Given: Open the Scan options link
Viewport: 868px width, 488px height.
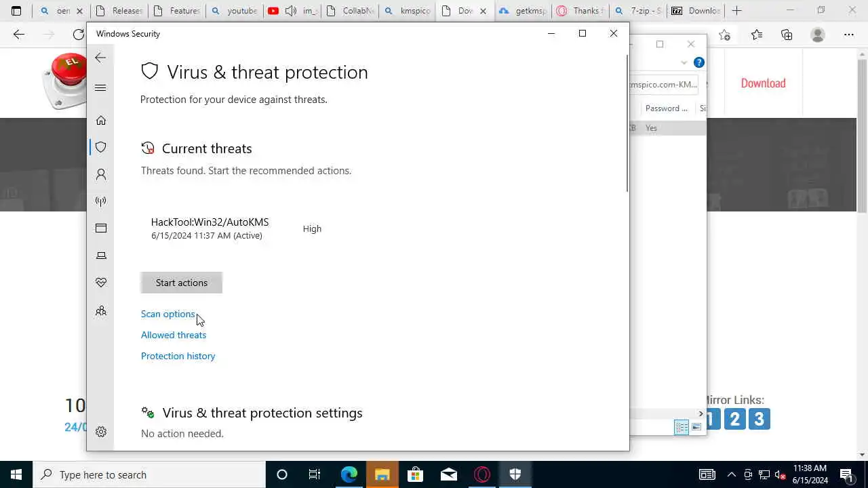Looking at the screenshot, I should tap(167, 314).
